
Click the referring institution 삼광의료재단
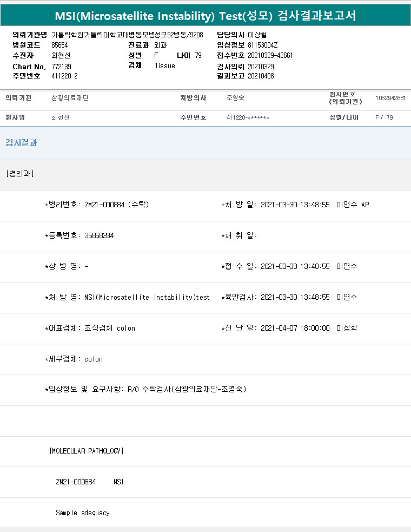coord(70,98)
